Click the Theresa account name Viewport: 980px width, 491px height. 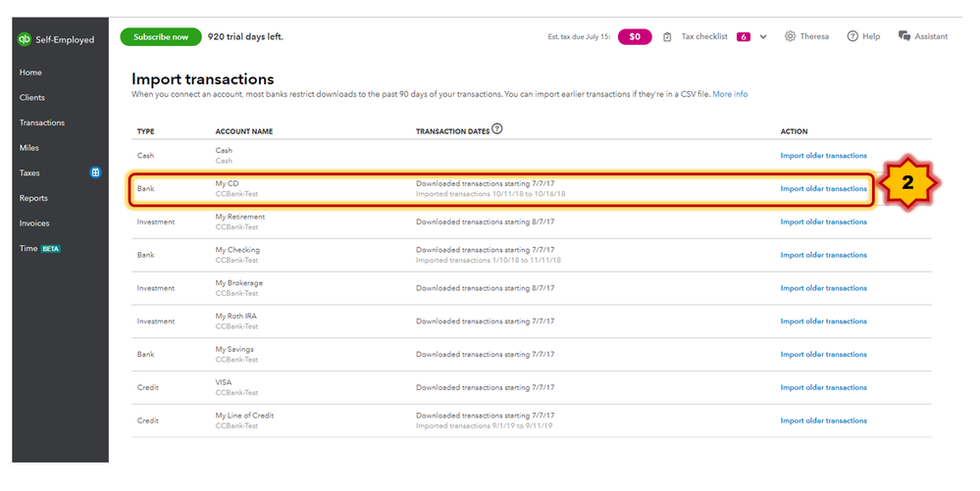[x=814, y=37]
